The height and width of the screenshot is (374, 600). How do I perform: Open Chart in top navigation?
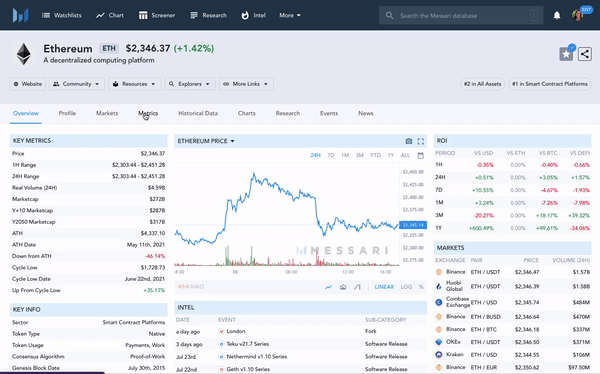click(110, 15)
